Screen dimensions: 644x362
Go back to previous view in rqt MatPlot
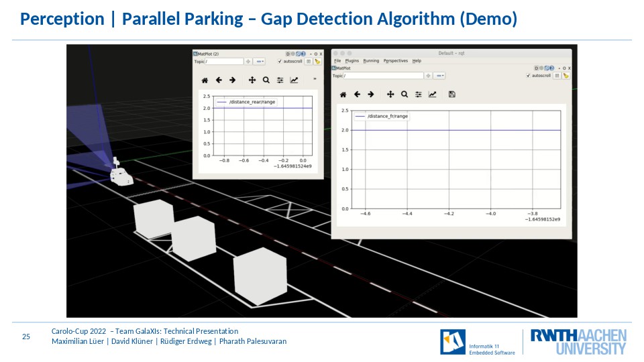click(357, 95)
